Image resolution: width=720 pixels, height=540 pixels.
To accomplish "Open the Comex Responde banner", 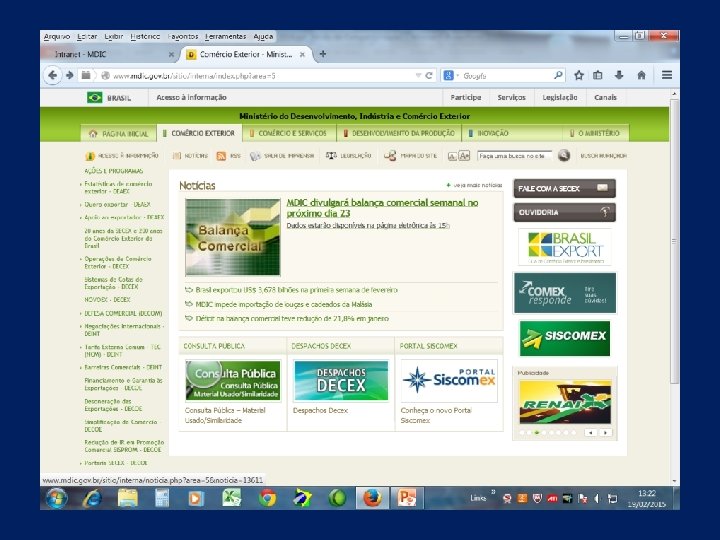I will [565, 293].
